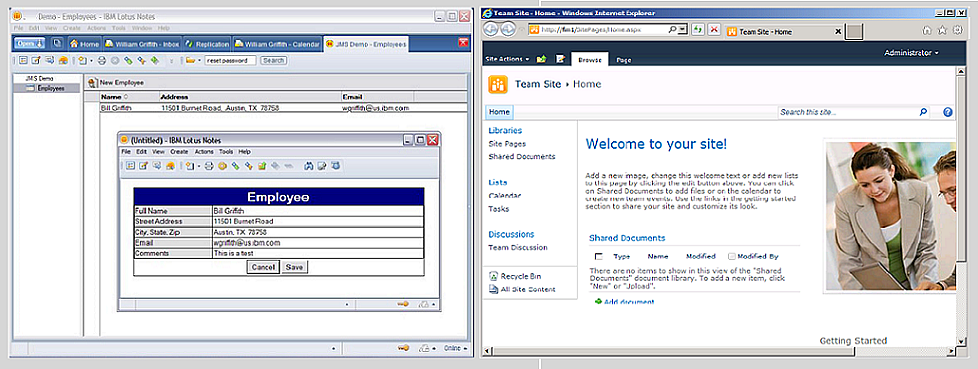
Task: Switch to the Replication tab
Action: pyautogui.click(x=208, y=44)
